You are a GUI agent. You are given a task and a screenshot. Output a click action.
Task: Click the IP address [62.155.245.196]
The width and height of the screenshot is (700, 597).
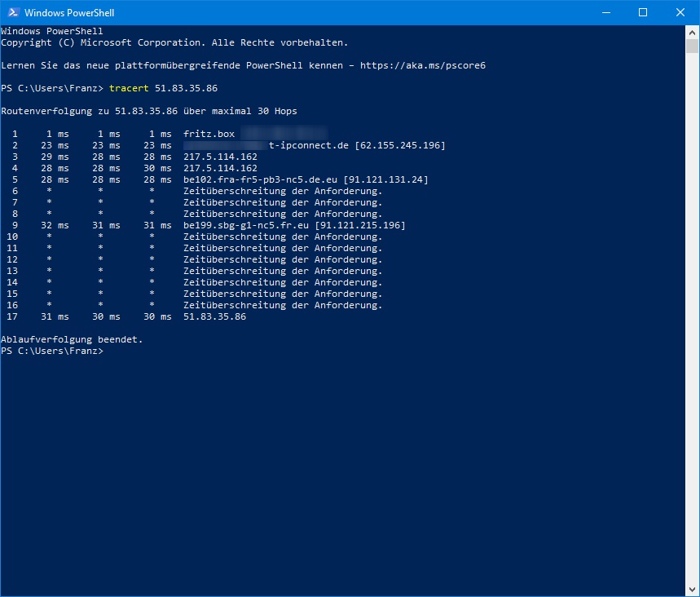click(x=400, y=145)
